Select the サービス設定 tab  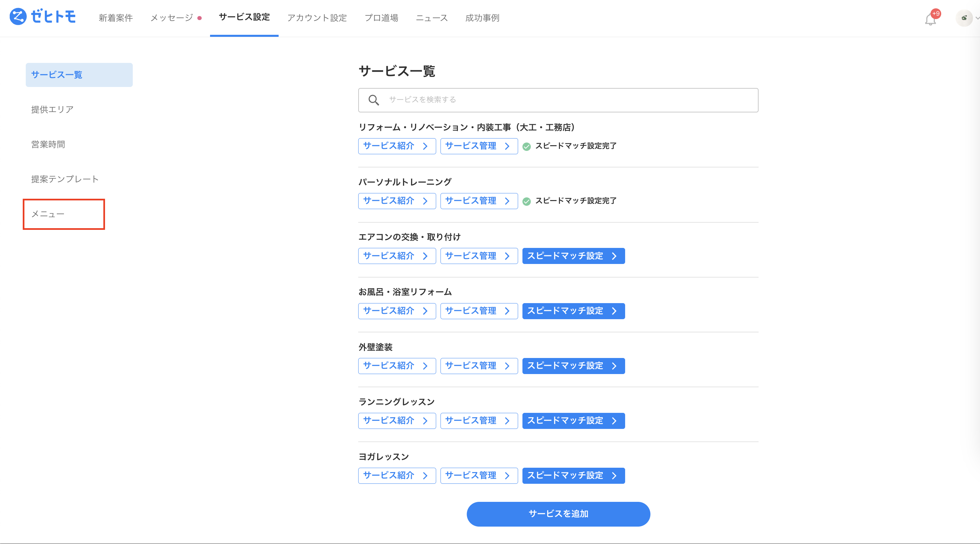[x=244, y=17]
